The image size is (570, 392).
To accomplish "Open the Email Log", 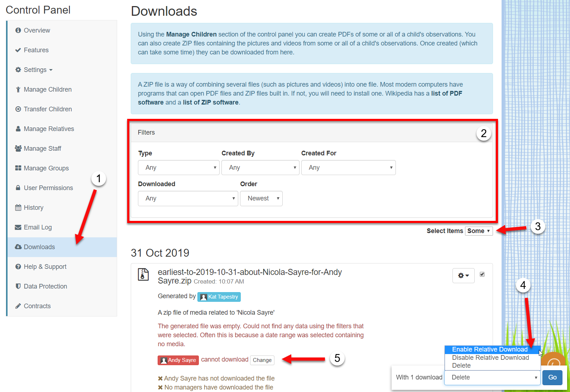I will click(x=62, y=227).
